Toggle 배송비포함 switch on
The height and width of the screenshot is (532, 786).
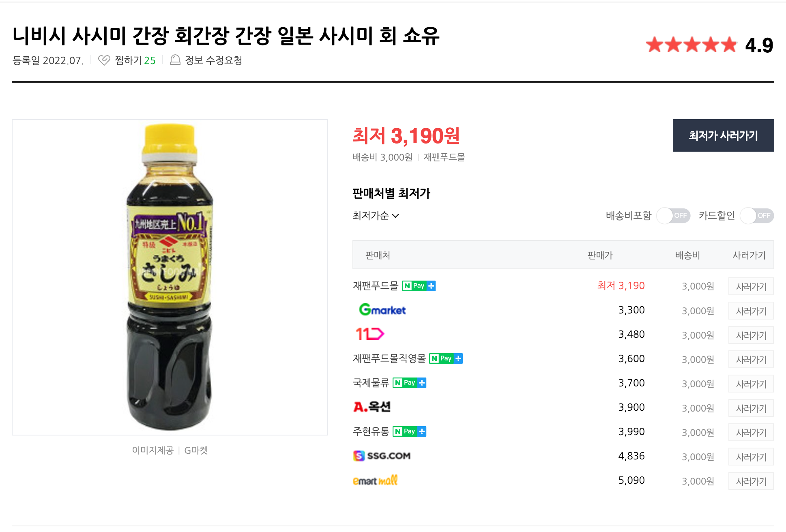673,216
